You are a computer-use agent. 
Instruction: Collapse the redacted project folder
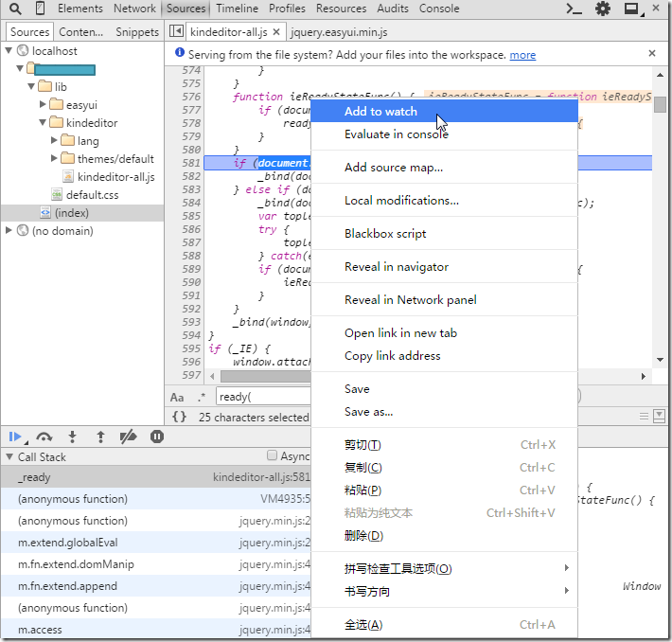pyautogui.click(x=20, y=68)
